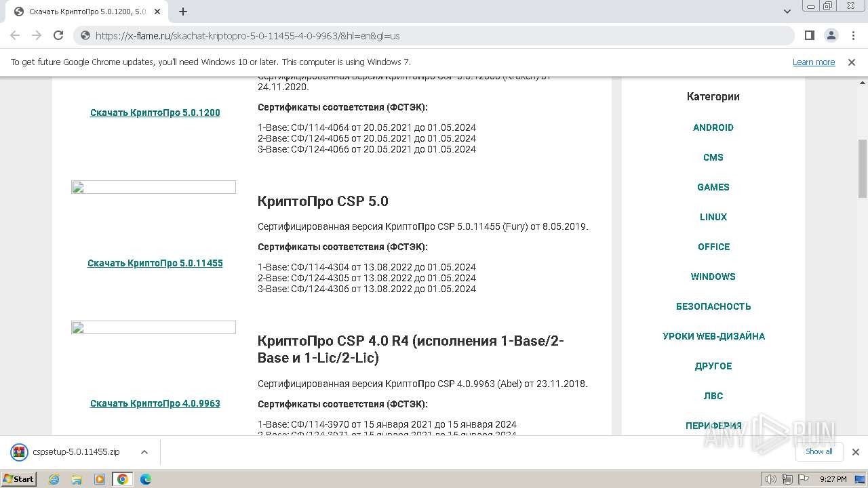Open the ДРУГОЕ category
Screen dimensions: 868x488
713,366
